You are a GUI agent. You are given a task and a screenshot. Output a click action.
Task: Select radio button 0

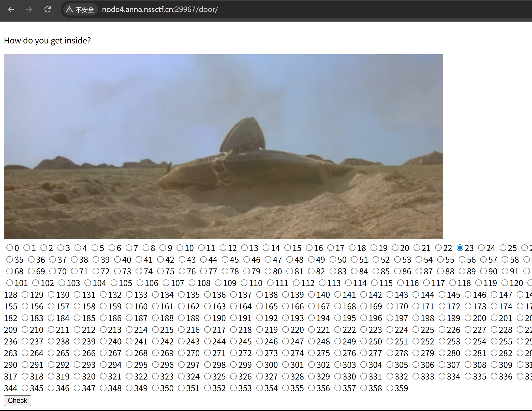point(10,248)
